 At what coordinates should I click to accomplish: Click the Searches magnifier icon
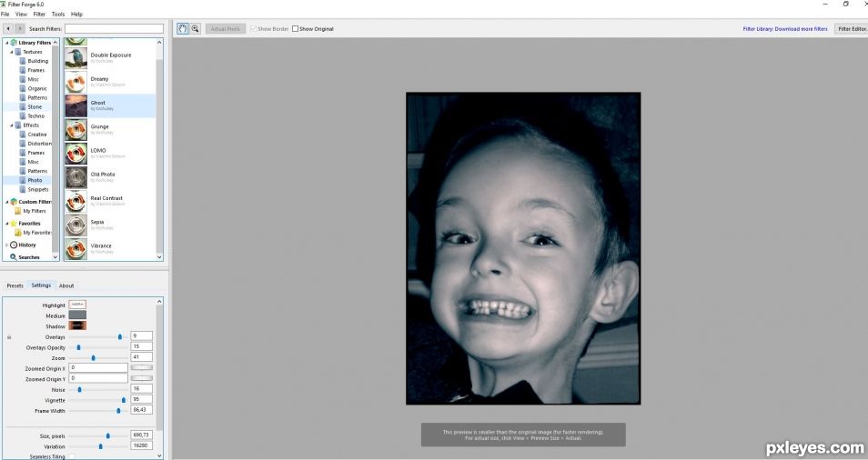(x=14, y=257)
